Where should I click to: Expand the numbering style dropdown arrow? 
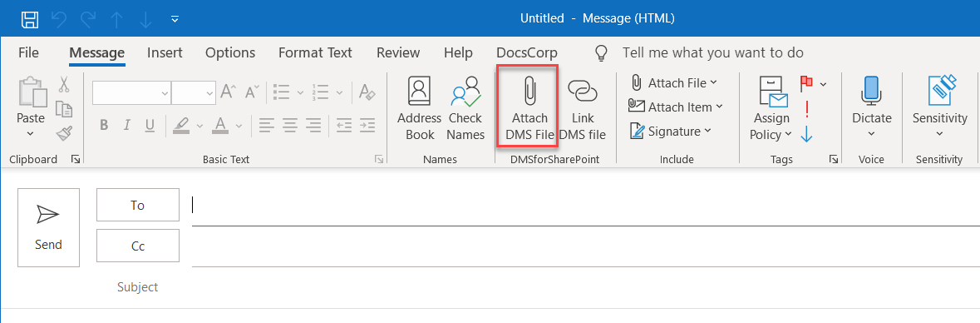[339, 92]
